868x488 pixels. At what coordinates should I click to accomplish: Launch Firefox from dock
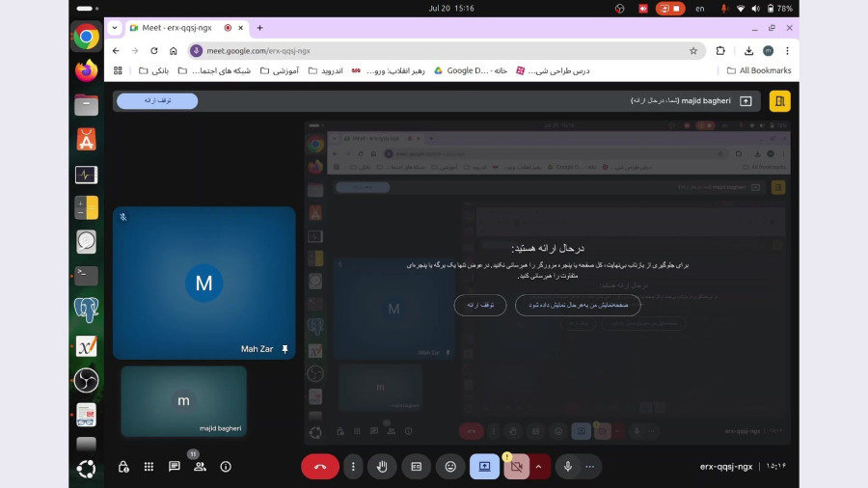87,70
